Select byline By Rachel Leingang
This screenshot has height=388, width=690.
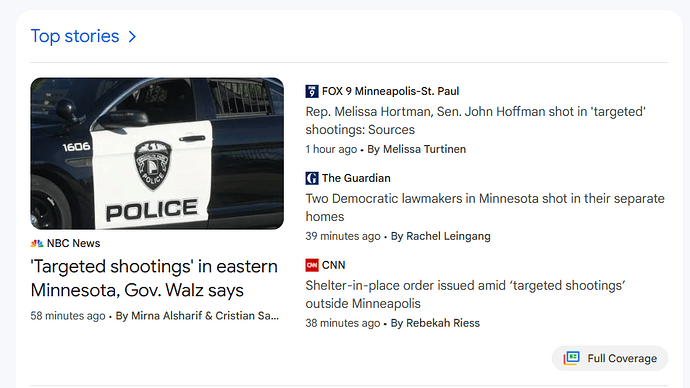[x=440, y=236]
